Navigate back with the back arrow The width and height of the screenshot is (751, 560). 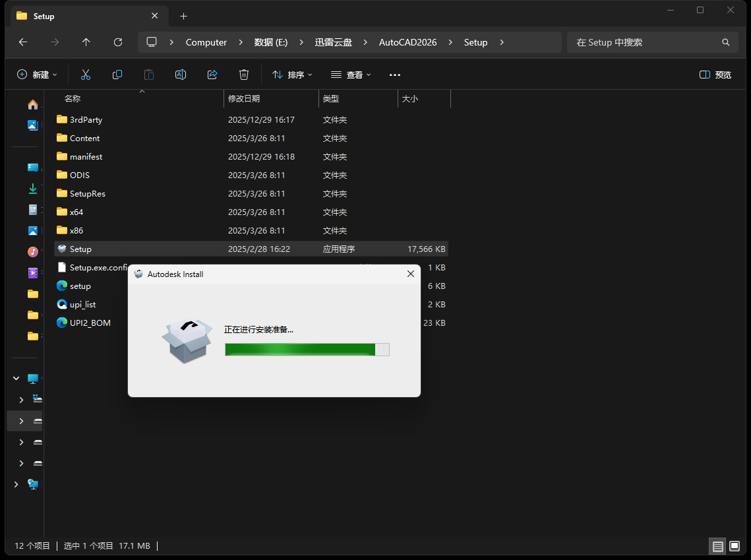pos(23,42)
